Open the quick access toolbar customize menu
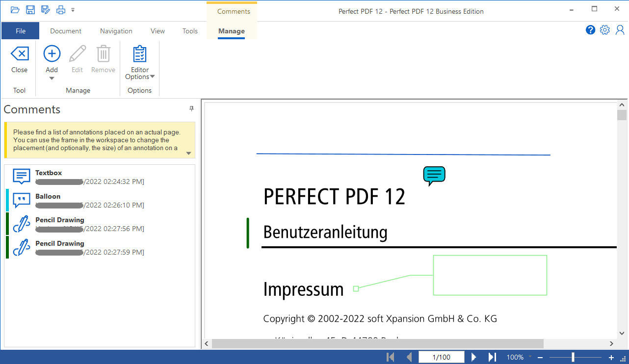 point(73,9)
